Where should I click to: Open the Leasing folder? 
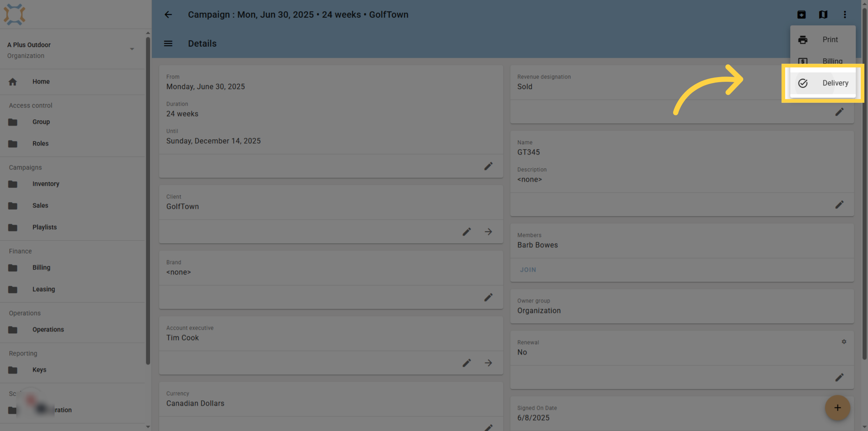(x=72, y=289)
